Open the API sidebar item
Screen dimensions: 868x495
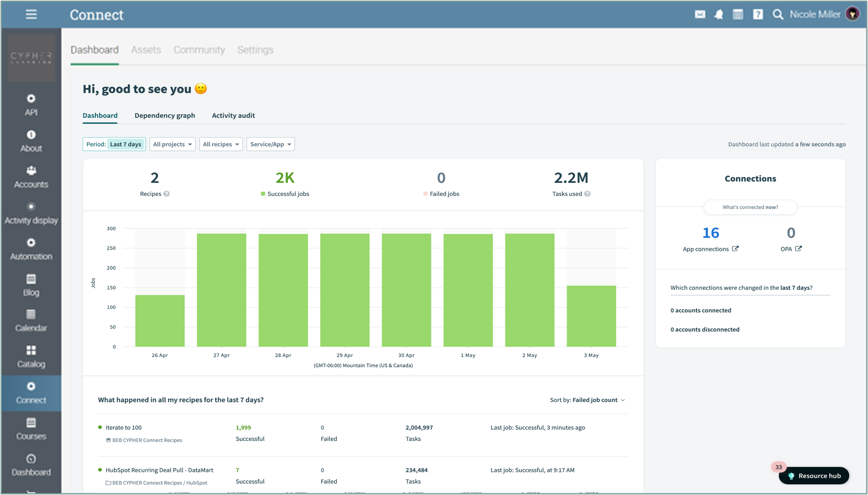(x=31, y=105)
